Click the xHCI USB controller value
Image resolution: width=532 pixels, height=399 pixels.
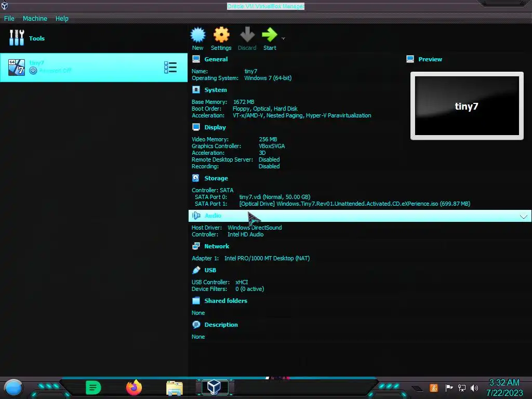click(242, 282)
